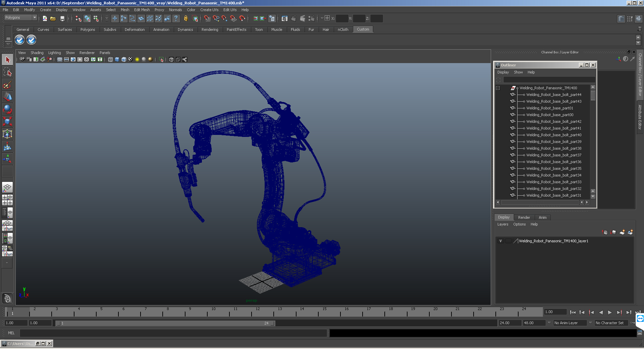Click the second checkmark shelf button

(x=31, y=40)
